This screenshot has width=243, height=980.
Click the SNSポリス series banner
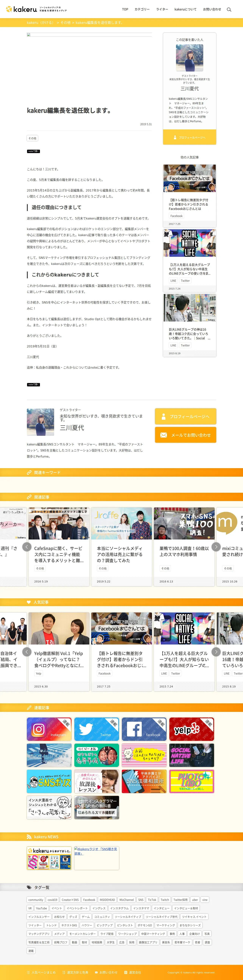click(49, 782)
